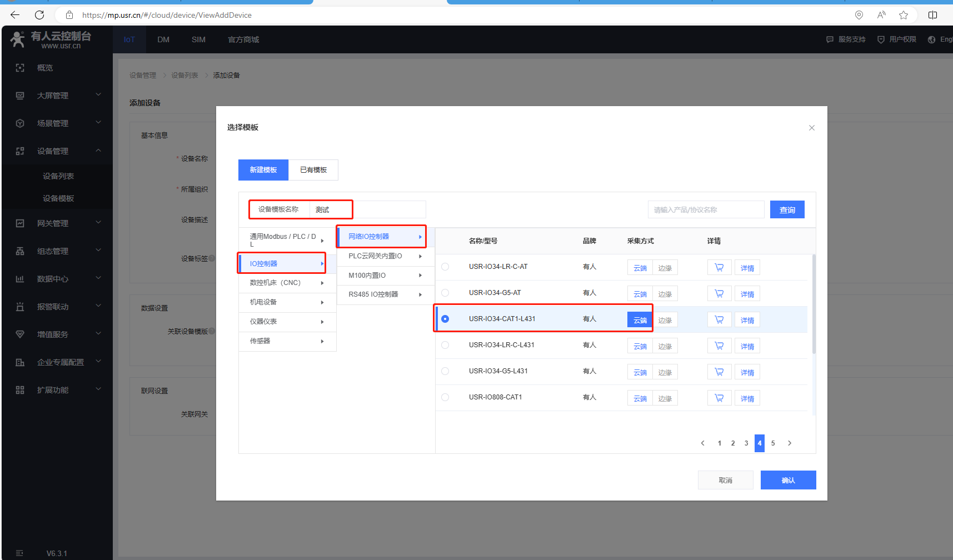Select the USR-IO34-G5-AT radio button
Screen dimensions: 953x560
[x=445, y=293]
